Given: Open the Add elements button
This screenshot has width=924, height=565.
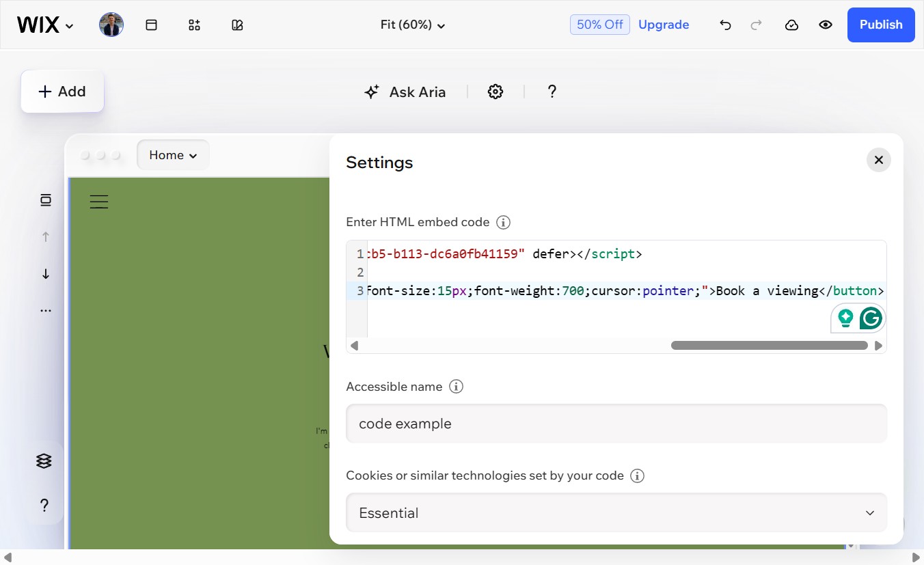Looking at the screenshot, I should (62, 92).
